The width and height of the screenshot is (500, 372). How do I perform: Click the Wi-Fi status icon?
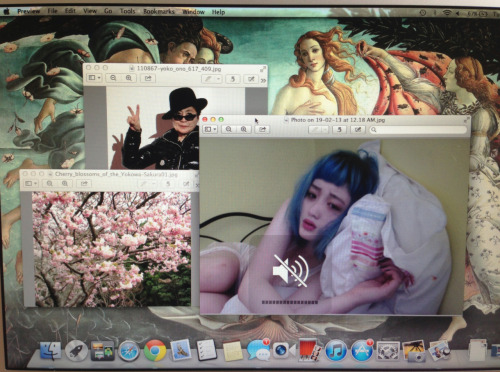pyautogui.click(x=447, y=13)
